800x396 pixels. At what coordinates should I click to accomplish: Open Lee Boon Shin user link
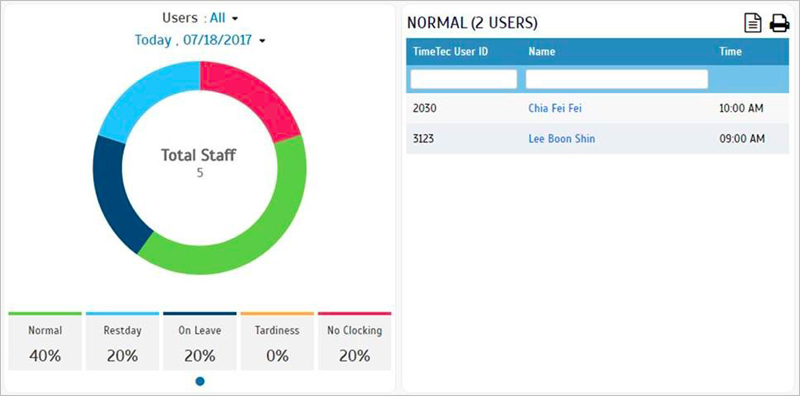tap(562, 138)
